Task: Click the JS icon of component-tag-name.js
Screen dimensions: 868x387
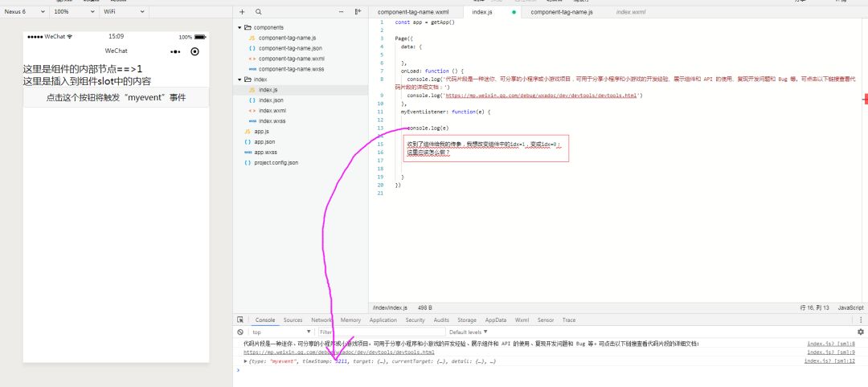Action: tap(252, 39)
